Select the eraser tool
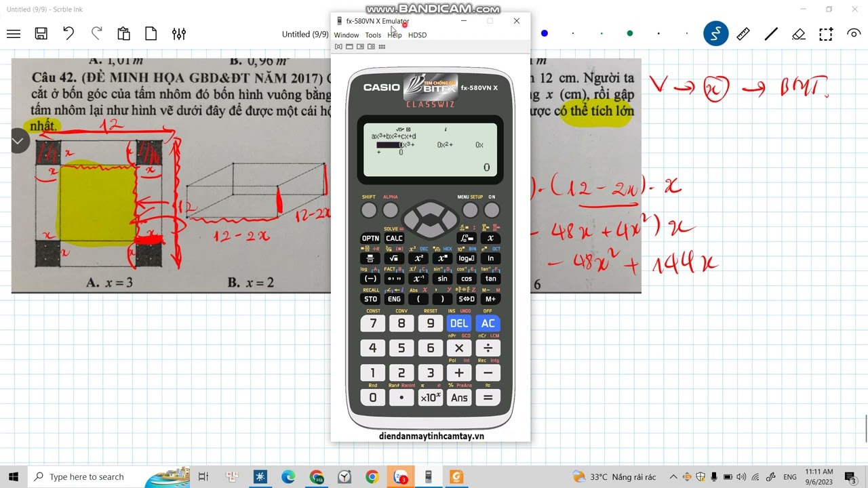This screenshot has width=868, height=488. 799,34
